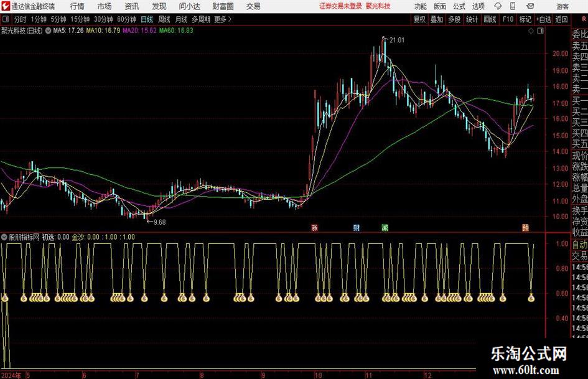
Task: Open the 交易 menu
Action: click(253, 6)
